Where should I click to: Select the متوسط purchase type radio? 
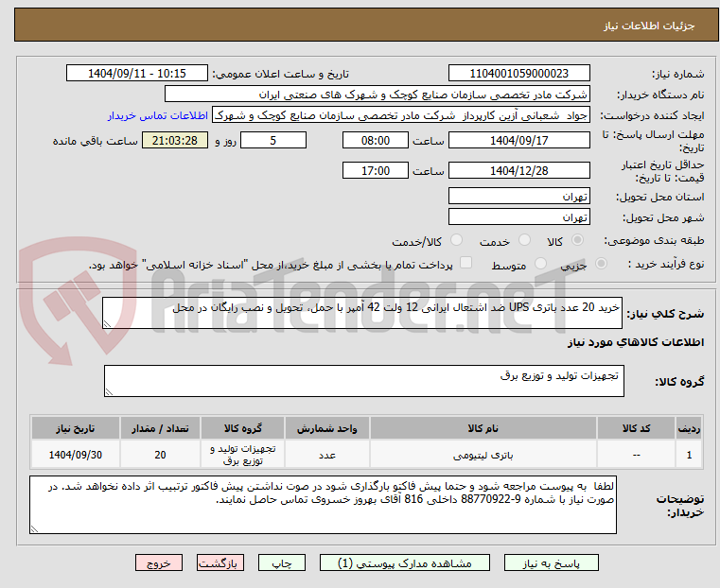click(541, 263)
